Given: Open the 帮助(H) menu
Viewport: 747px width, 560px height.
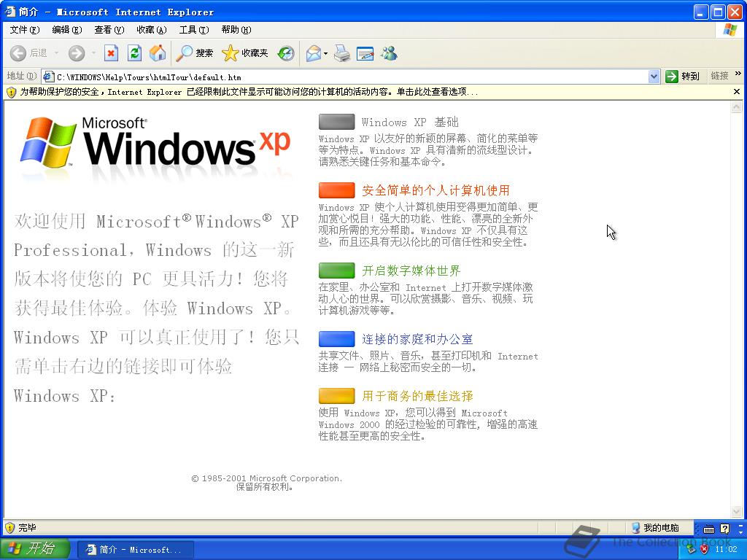Looking at the screenshot, I should [236, 29].
